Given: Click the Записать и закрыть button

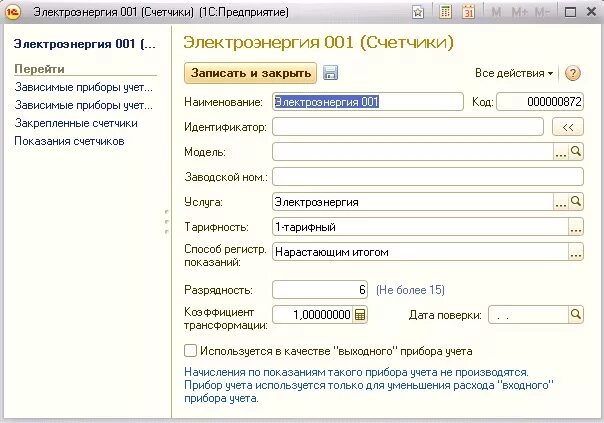Looking at the screenshot, I should tap(250, 73).
